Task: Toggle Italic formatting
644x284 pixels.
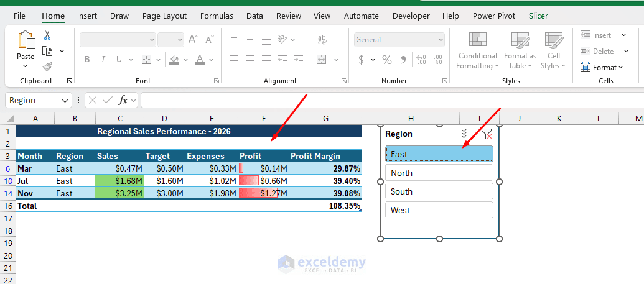Action: point(103,60)
